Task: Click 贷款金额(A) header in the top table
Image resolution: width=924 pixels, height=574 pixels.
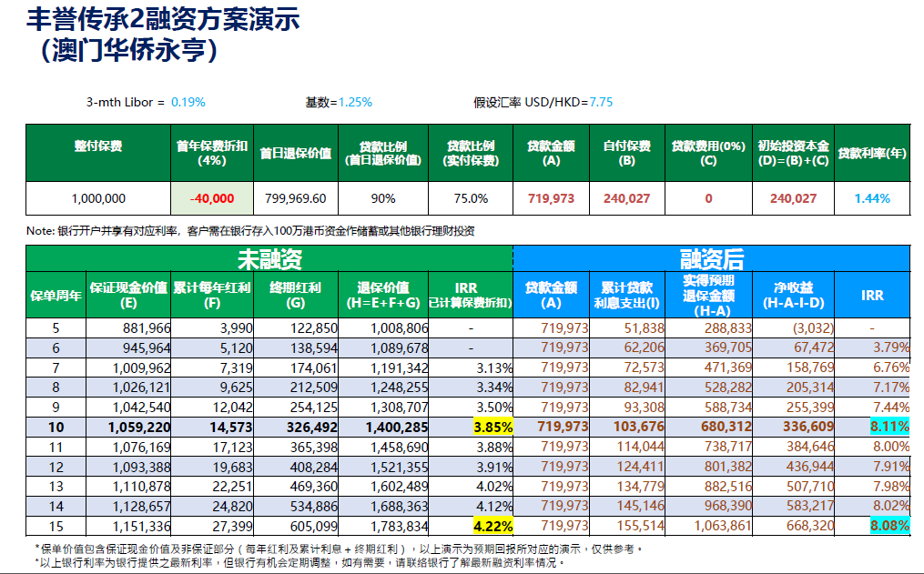Action: coord(551,153)
